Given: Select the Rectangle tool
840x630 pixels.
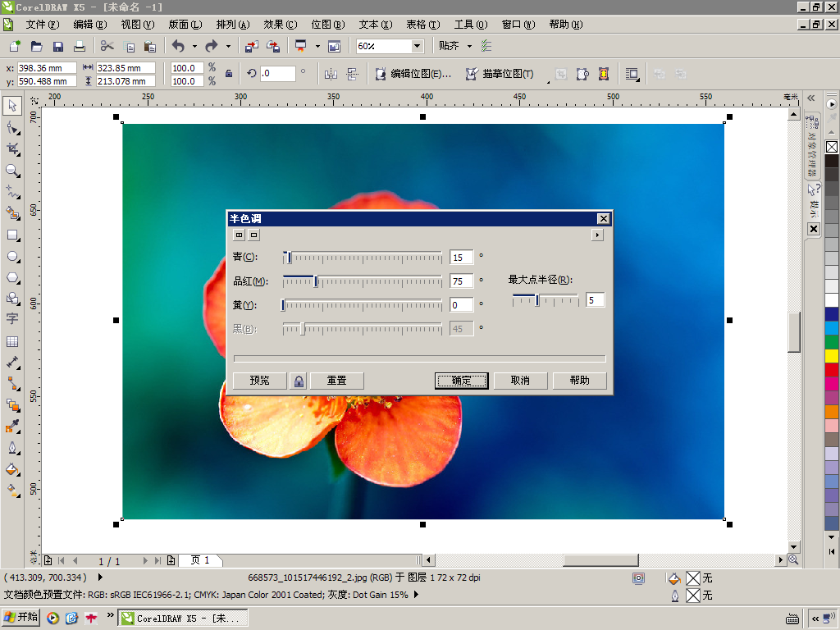Looking at the screenshot, I should [12, 235].
